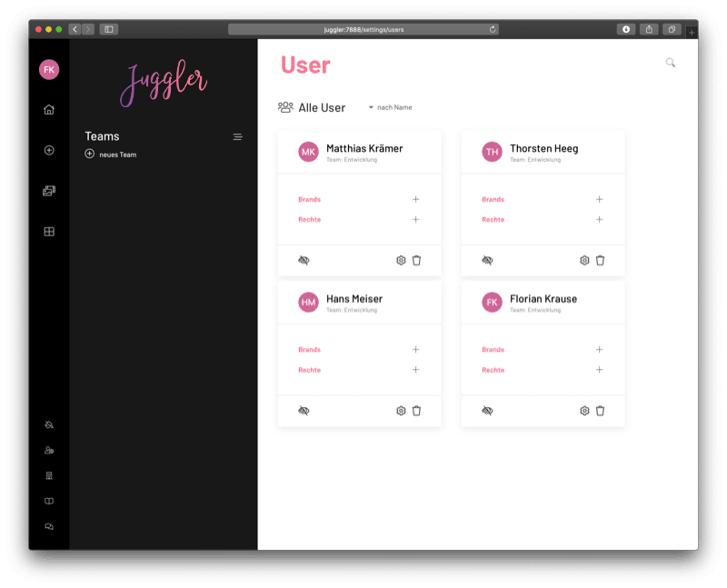Click the FK profile avatar top left
This screenshot has height=588, width=727.
coord(49,70)
